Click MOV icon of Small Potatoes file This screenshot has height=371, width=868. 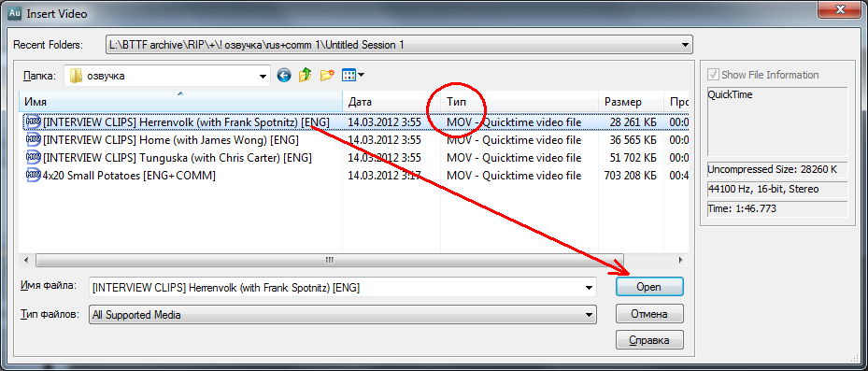pyautogui.click(x=34, y=176)
